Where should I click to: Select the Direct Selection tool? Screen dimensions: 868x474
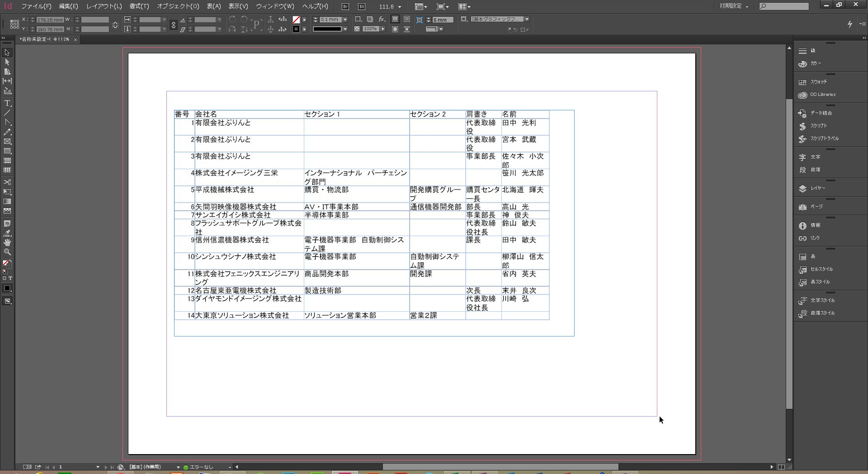pos(7,62)
